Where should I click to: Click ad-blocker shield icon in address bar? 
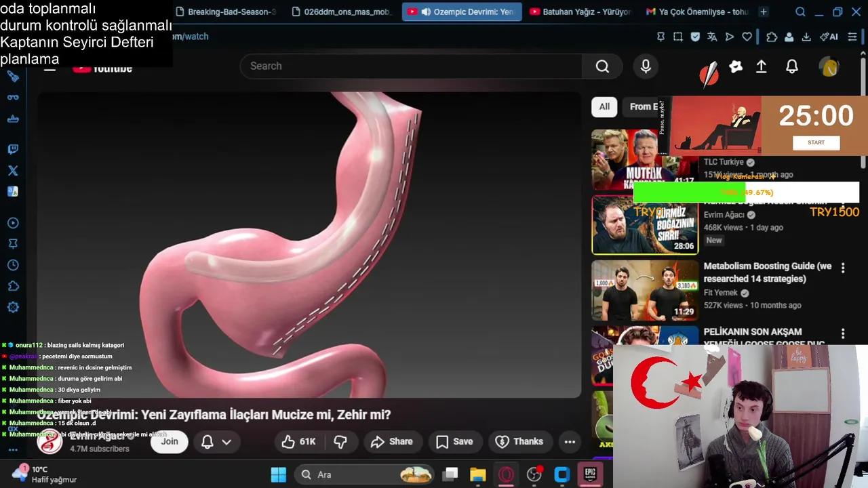coord(695,37)
